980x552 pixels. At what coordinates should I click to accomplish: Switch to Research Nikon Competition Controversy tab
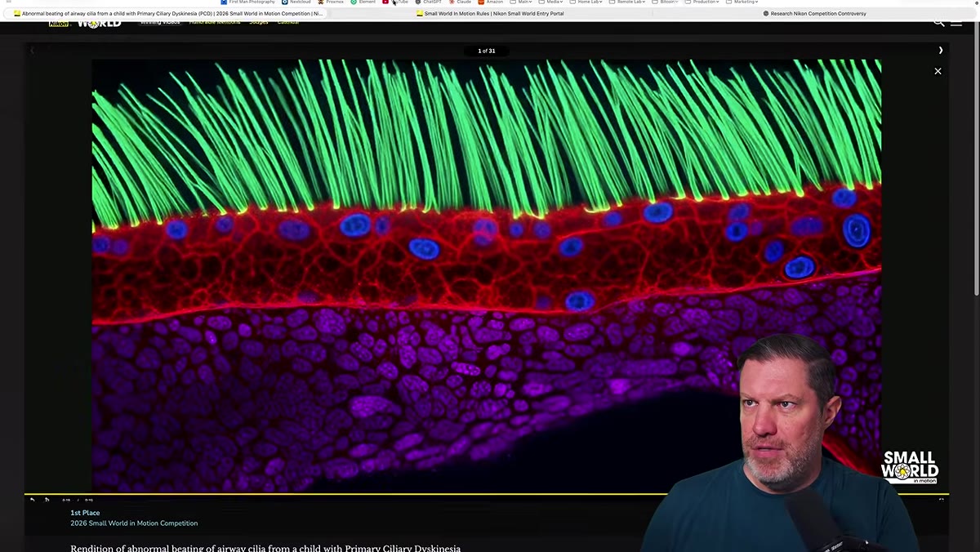click(814, 13)
